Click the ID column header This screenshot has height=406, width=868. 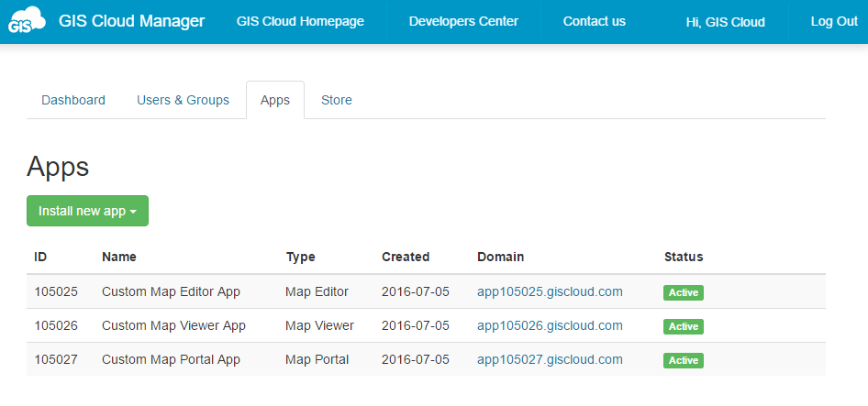point(40,257)
